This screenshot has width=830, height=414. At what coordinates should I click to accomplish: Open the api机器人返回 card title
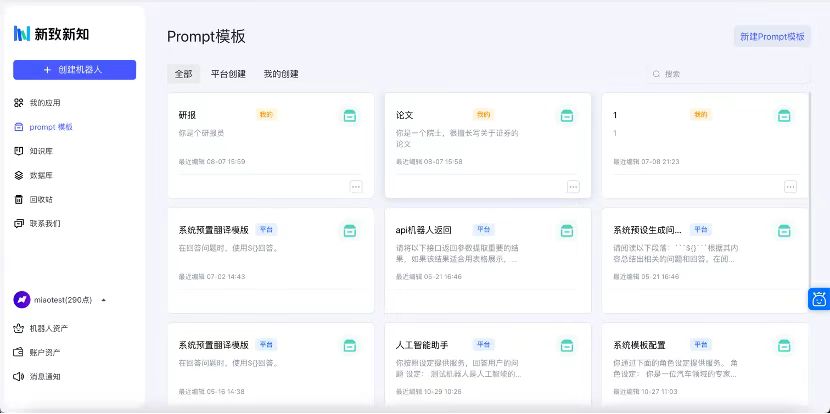point(423,230)
